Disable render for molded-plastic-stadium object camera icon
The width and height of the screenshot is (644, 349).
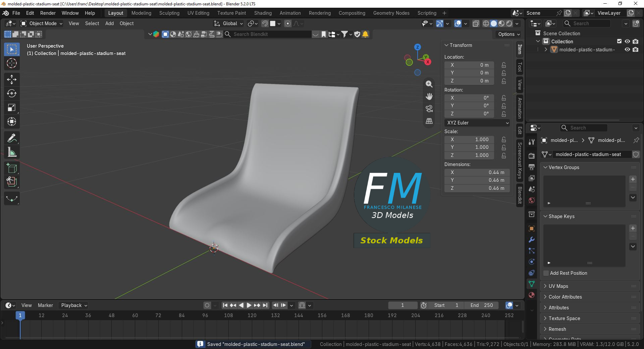635,49
